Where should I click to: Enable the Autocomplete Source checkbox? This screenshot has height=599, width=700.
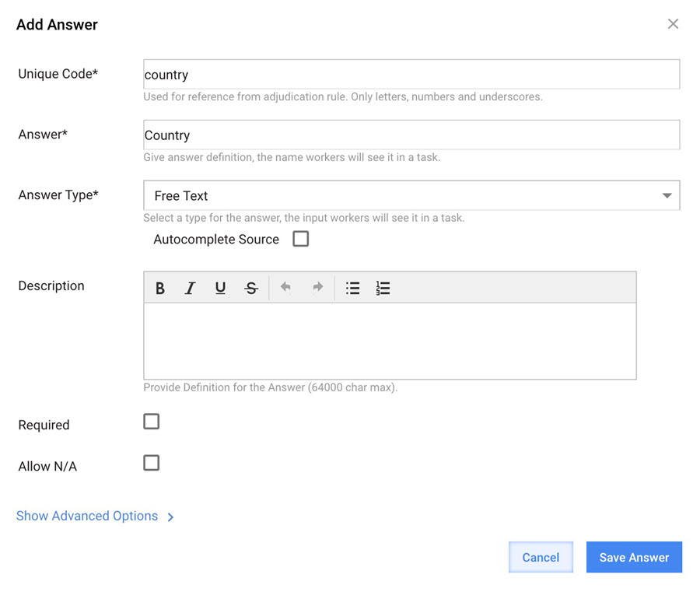coord(300,239)
